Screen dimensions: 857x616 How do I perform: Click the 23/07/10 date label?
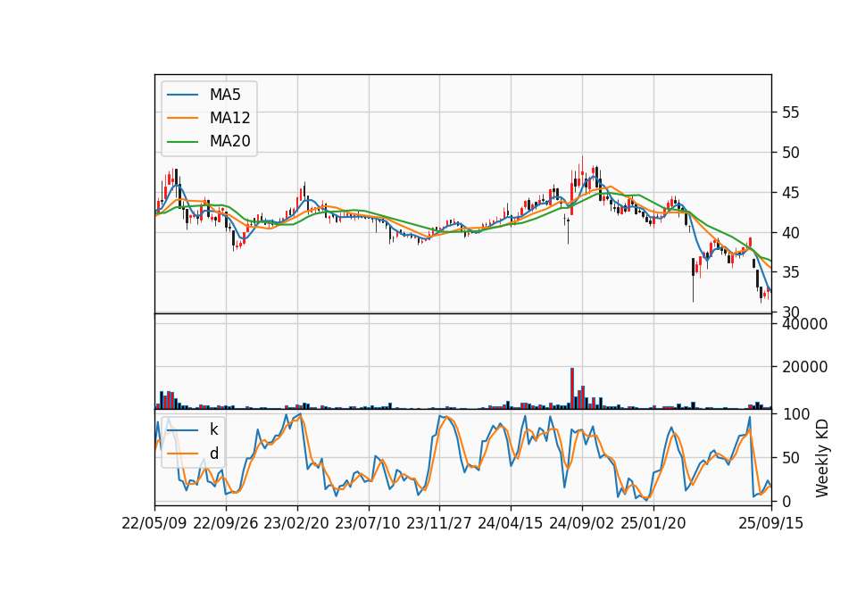[368, 523]
